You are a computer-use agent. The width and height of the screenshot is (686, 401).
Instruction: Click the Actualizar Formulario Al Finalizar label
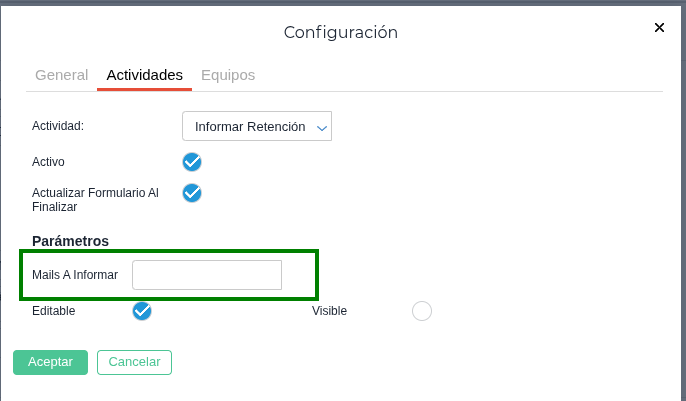coord(95,199)
